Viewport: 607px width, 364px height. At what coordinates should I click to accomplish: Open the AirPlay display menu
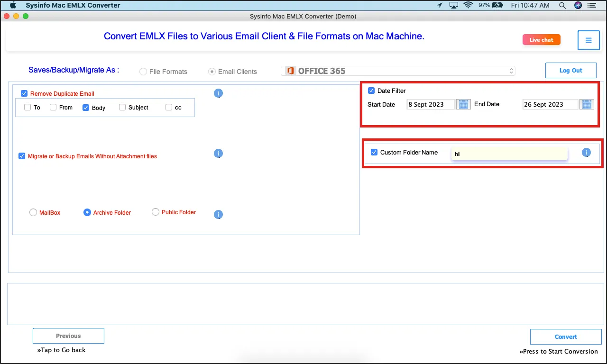[x=454, y=5]
